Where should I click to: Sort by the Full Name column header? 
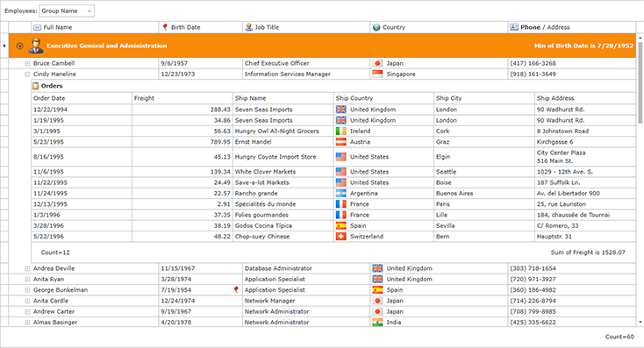coord(95,27)
